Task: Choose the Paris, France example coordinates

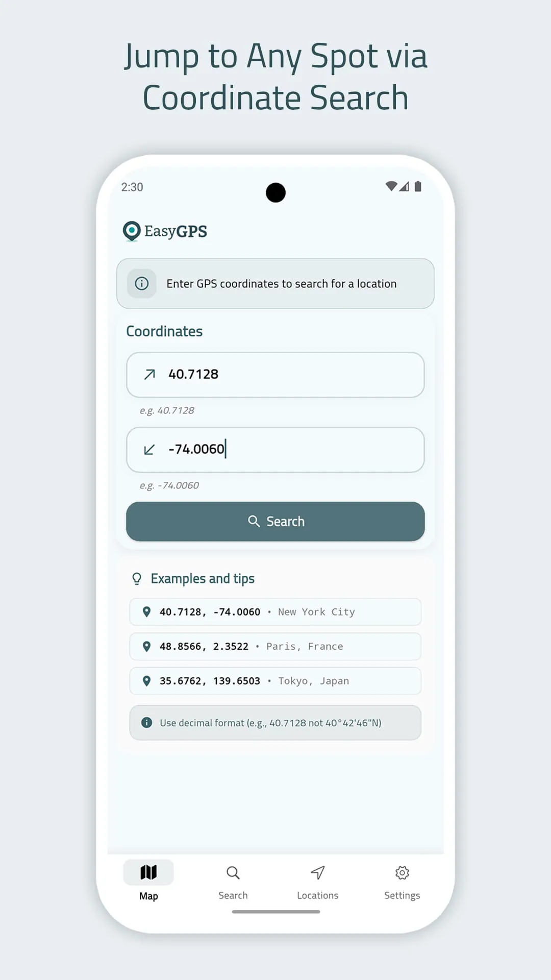Action: click(275, 647)
